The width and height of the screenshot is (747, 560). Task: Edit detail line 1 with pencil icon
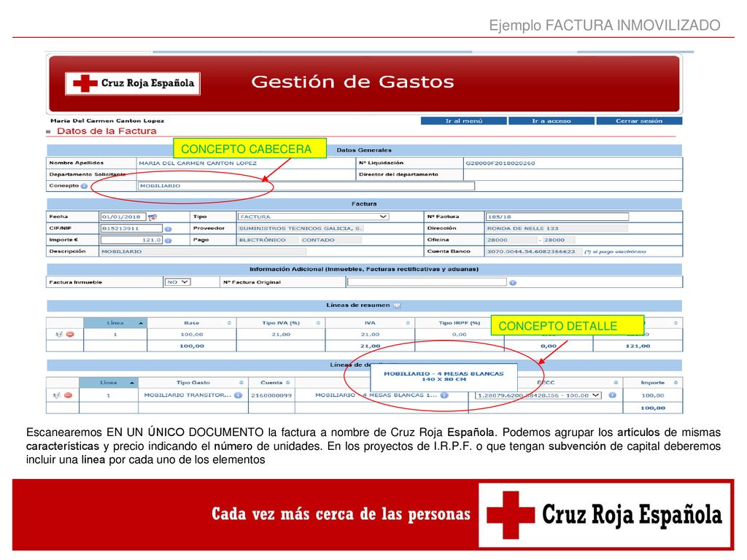coord(57,395)
